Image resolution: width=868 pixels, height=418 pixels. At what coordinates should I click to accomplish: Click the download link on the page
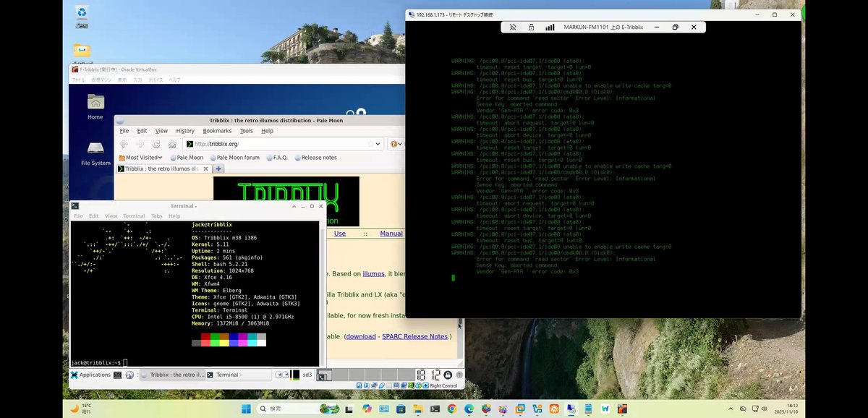[361, 336]
